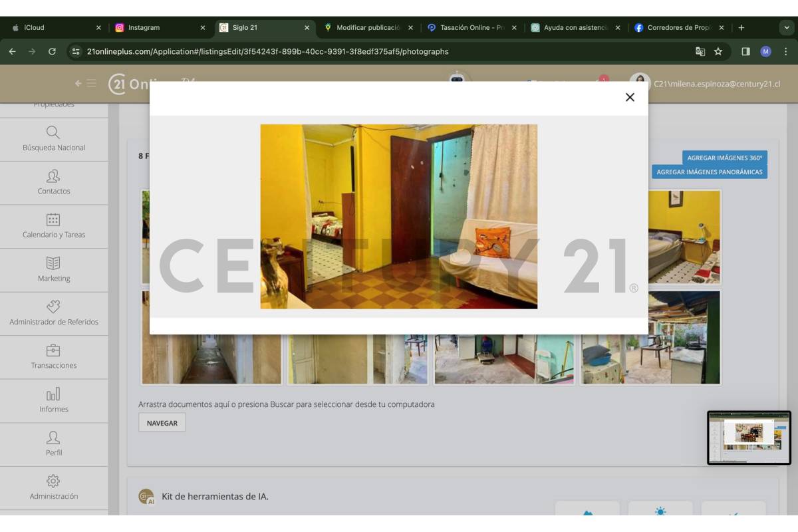Image resolution: width=798 pixels, height=532 pixels.
Task: Select the hallway photo thumbnail
Action: point(211,360)
